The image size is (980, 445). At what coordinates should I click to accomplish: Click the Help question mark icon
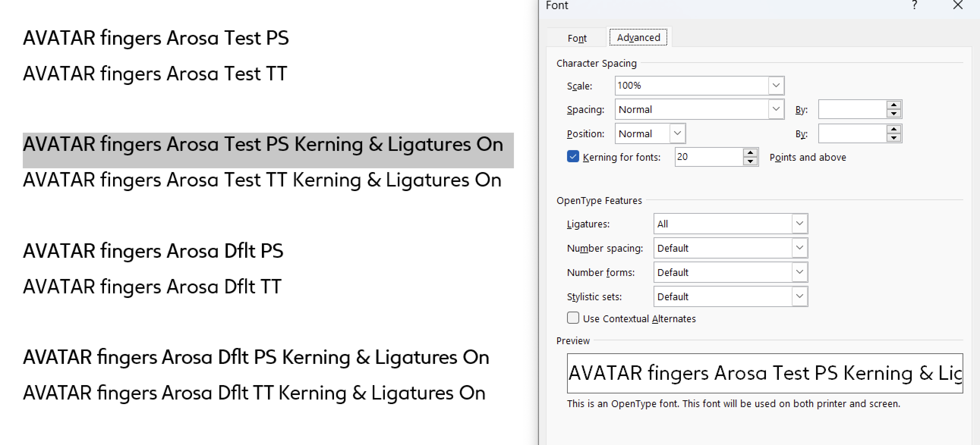[914, 5]
